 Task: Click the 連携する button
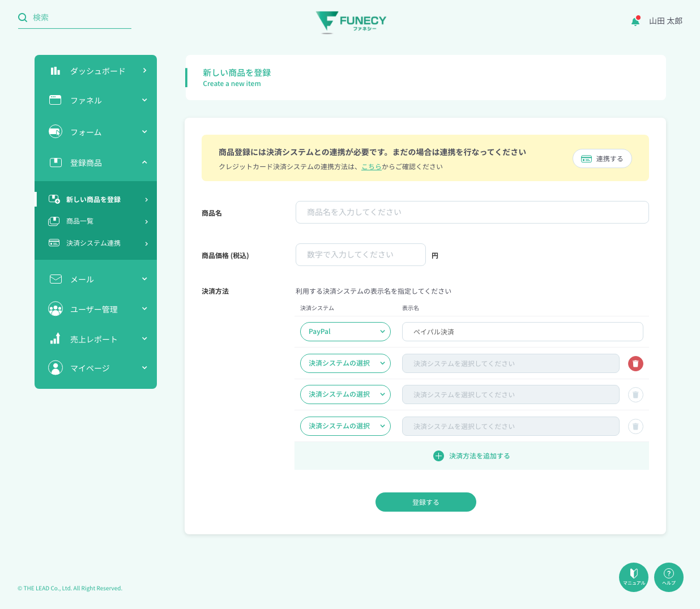pos(602,158)
